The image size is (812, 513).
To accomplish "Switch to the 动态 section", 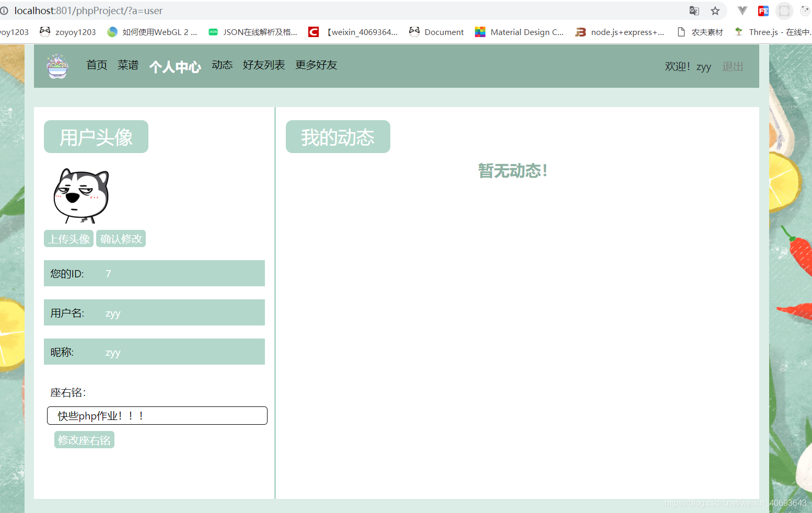I will pyautogui.click(x=222, y=65).
